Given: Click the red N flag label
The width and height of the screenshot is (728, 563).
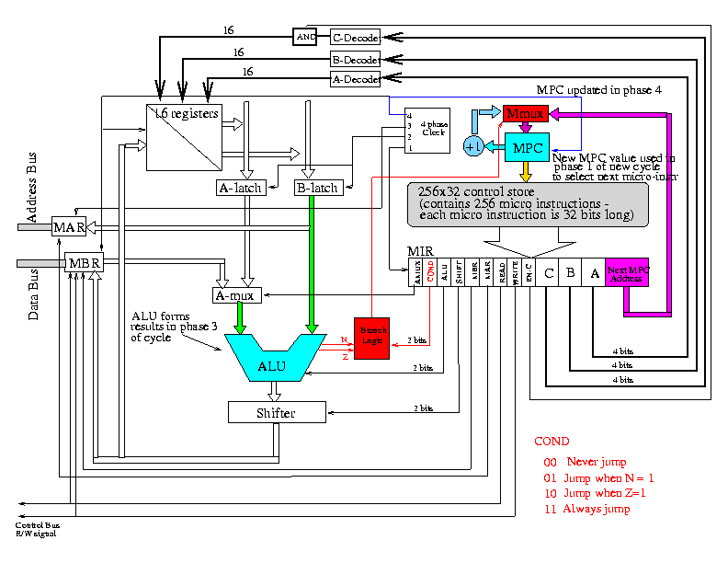Looking at the screenshot, I should click(x=344, y=339).
